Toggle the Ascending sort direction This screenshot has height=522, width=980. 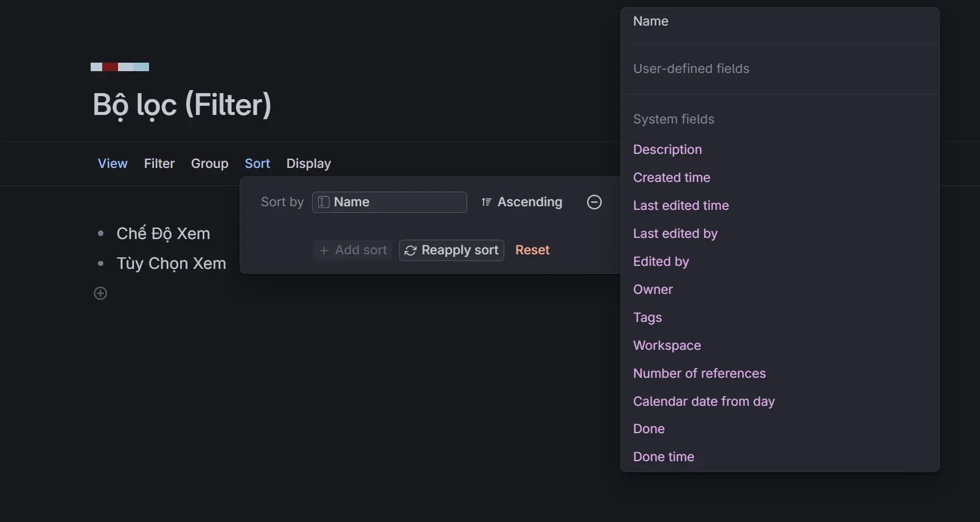pyautogui.click(x=522, y=202)
